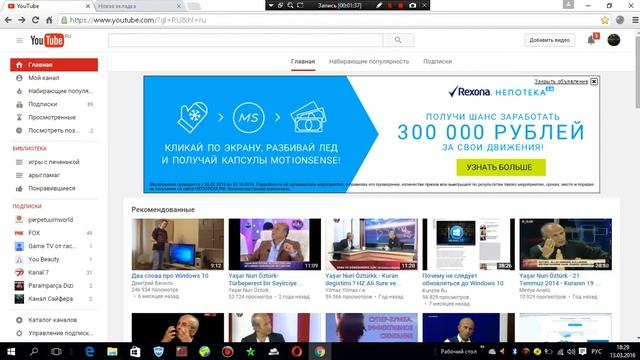The height and width of the screenshot is (360, 640).
Task: Switch to the Подписки tab
Action: pyautogui.click(x=438, y=62)
